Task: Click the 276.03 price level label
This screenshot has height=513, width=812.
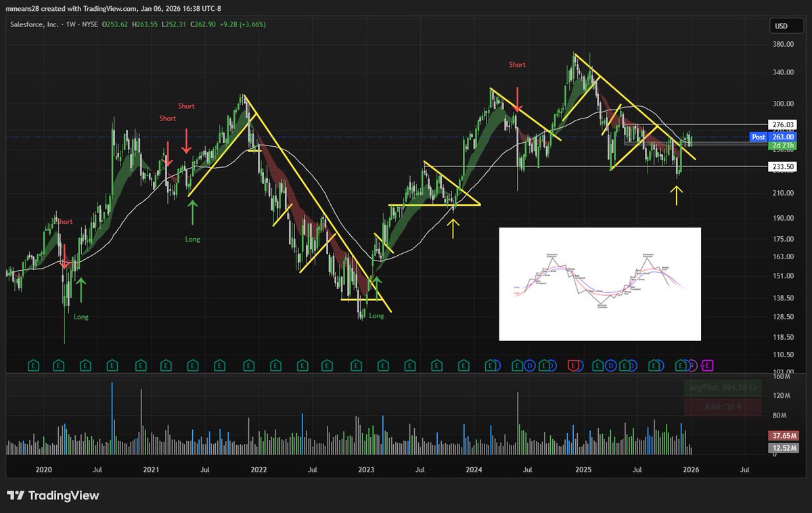Action: pos(783,125)
